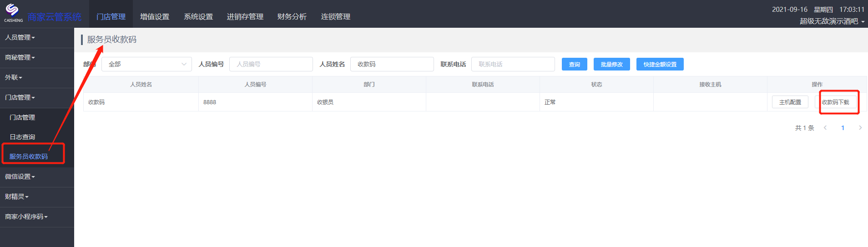
Task: Click the 人员编号 column header
Action: (255, 85)
